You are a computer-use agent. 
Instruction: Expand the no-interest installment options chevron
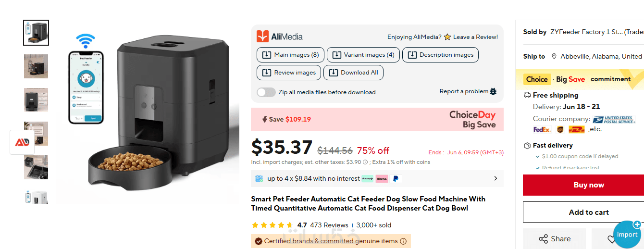pyautogui.click(x=495, y=179)
